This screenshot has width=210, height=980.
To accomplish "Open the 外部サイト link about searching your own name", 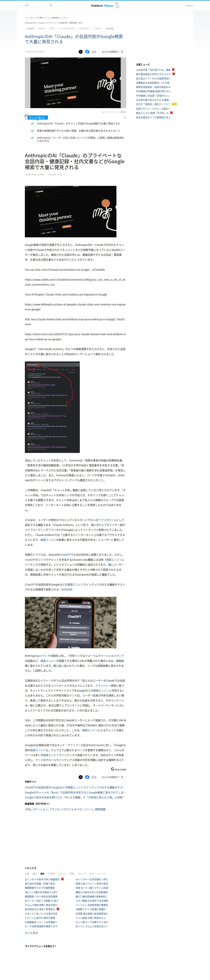I will (x=75, y=797).
